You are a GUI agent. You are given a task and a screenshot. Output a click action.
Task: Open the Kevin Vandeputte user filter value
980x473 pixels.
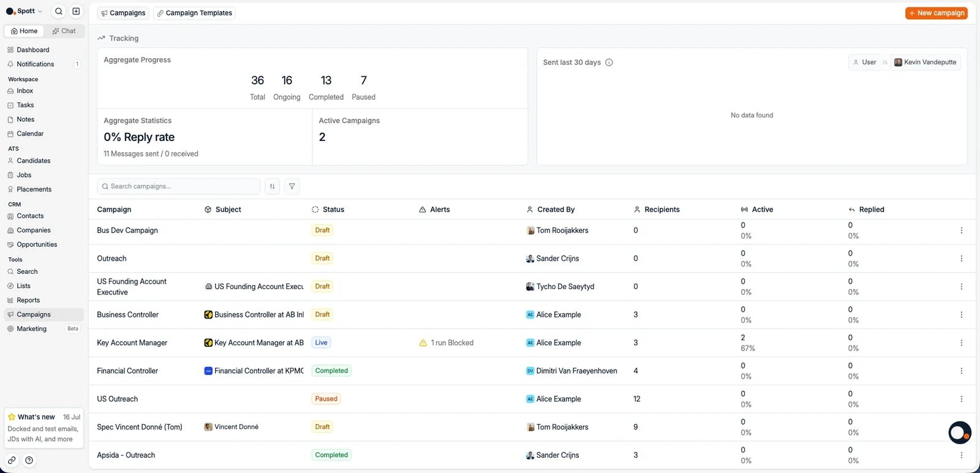click(x=925, y=62)
